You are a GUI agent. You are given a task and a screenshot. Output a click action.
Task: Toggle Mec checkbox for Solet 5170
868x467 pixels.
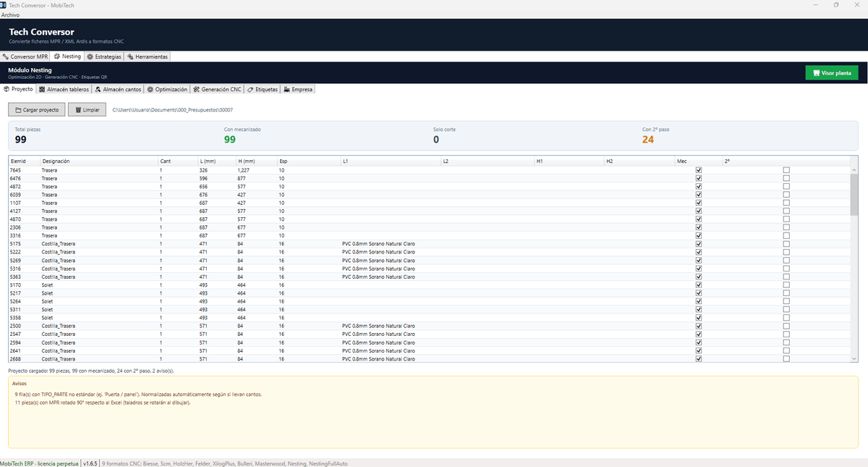(699, 285)
